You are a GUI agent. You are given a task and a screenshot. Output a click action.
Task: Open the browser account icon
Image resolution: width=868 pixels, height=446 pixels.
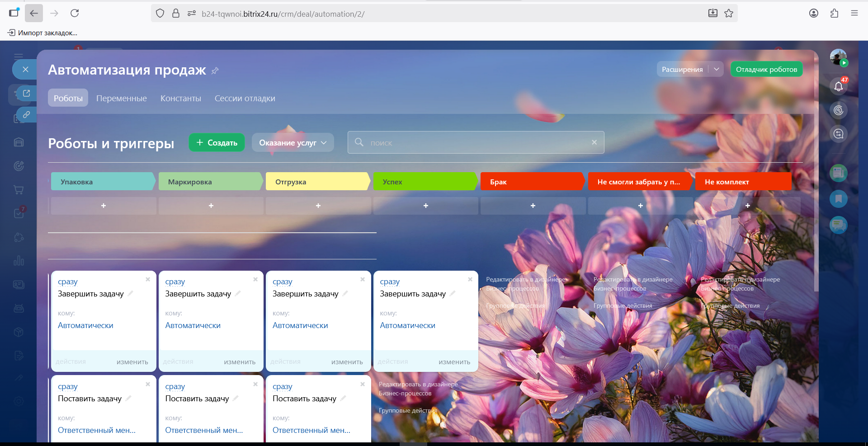point(814,13)
